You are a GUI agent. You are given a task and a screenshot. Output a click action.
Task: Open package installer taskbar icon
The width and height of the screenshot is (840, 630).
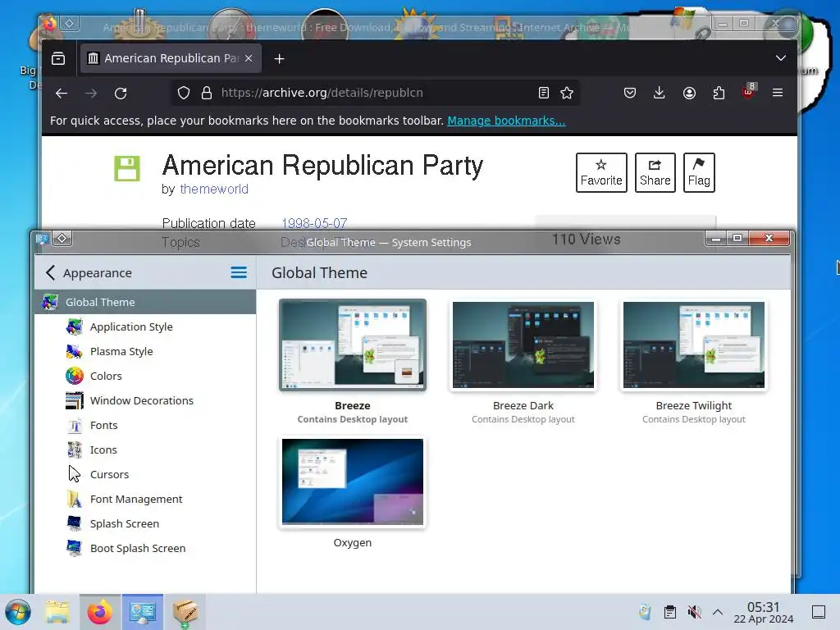pyautogui.click(x=185, y=612)
